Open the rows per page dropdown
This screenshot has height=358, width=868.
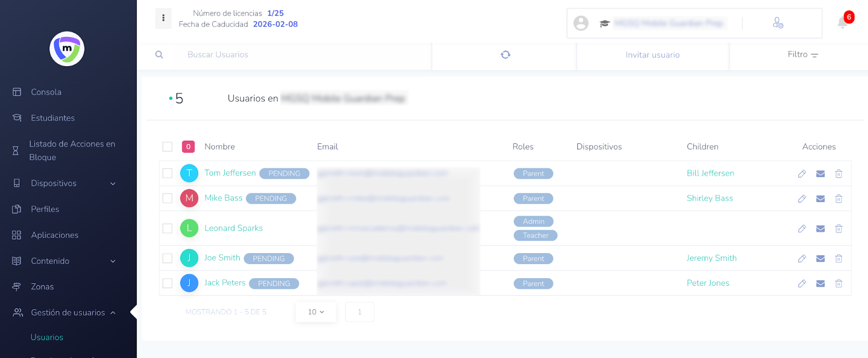[x=316, y=312]
